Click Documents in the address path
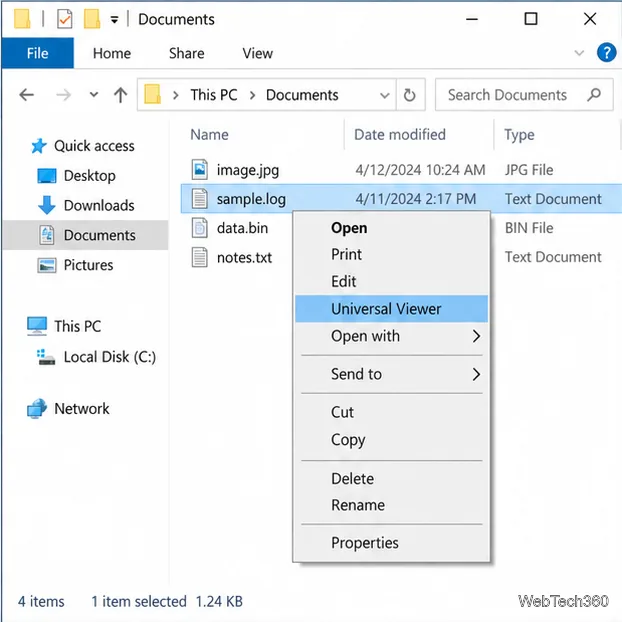The width and height of the screenshot is (622, 622). (302, 95)
